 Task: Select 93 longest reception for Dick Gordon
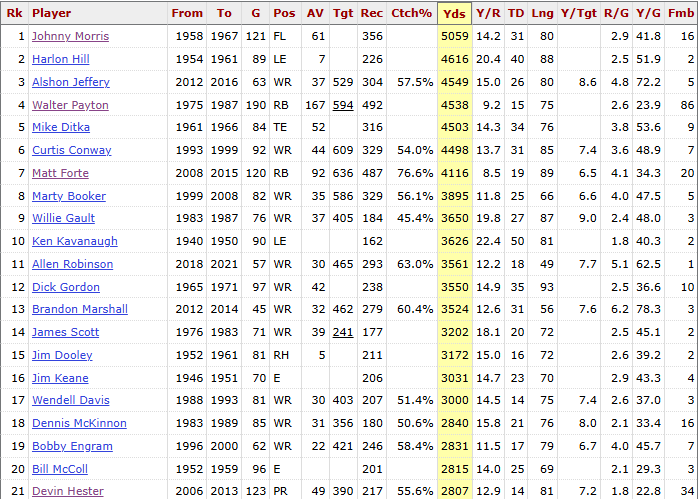(547, 287)
